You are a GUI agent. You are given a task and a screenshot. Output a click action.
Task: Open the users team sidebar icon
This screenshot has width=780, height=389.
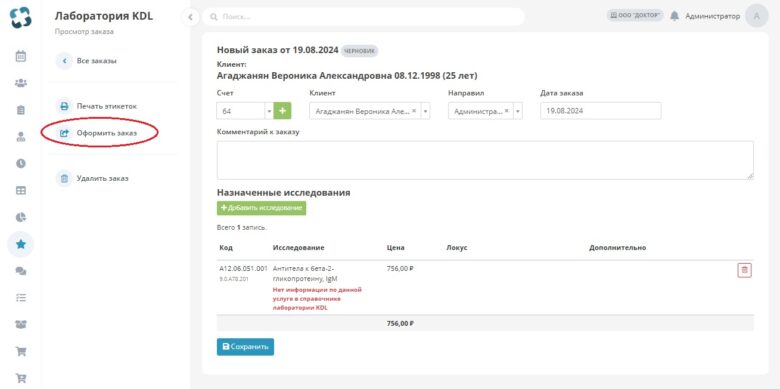[x=20, y=324]
